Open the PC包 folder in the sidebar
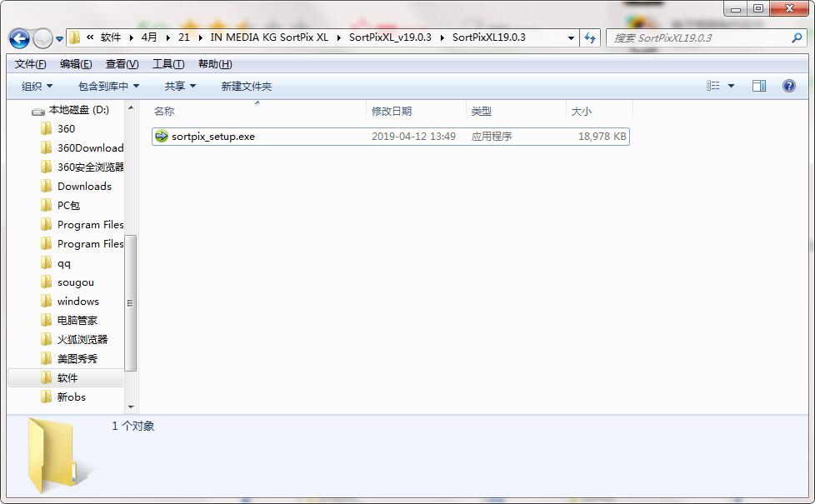This screenshot has height=504, width=815. click(68, 206)
